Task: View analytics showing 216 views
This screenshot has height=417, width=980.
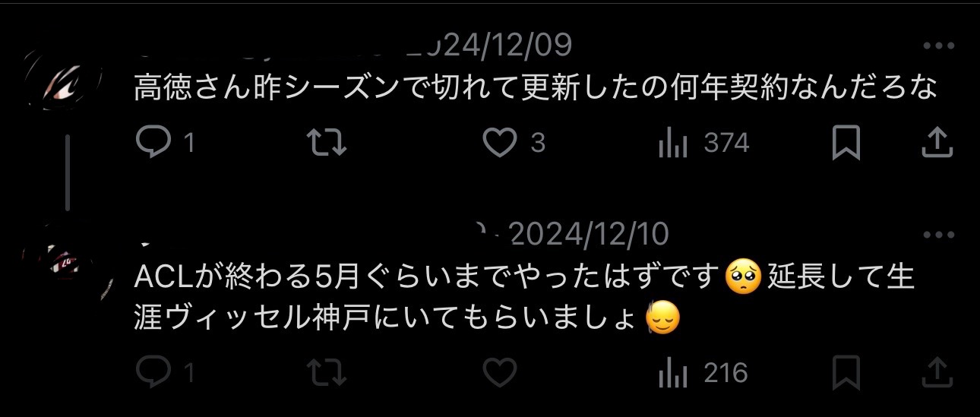Action: pyautogui.click(x=703, y=373)
